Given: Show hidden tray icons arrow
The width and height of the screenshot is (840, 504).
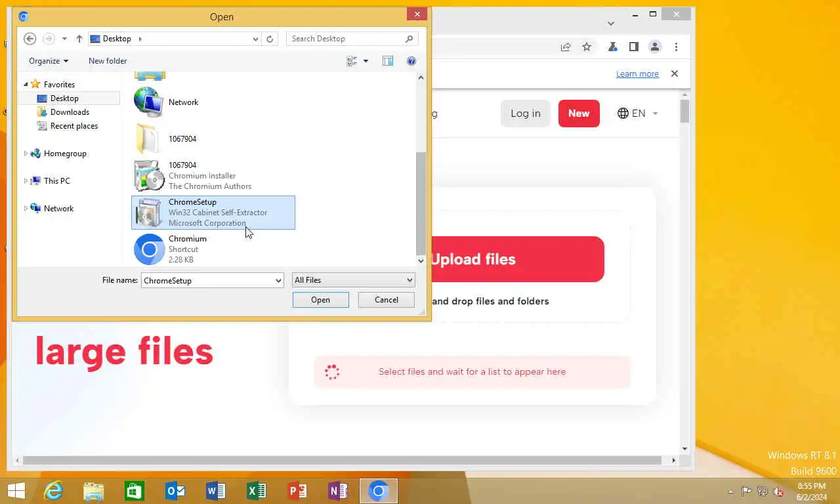Looking at the screenshot, I should point(731,492).
